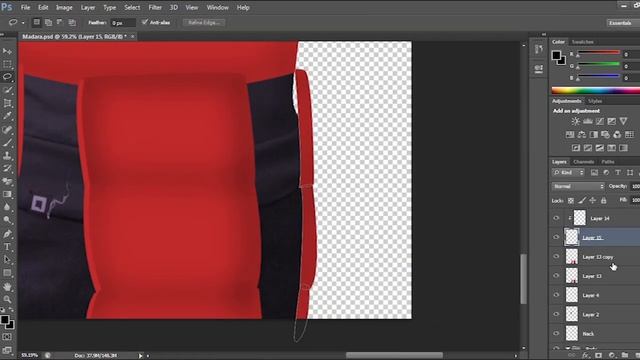The width and height of the screenshot is (640, 360).
Task: Select the Move tool
Action: [7, 51]
